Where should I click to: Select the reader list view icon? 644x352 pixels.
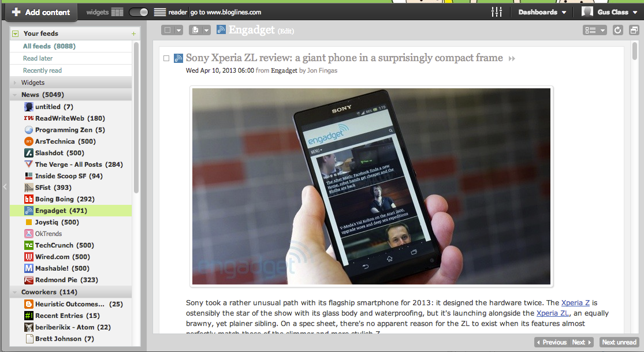[160, 12]
